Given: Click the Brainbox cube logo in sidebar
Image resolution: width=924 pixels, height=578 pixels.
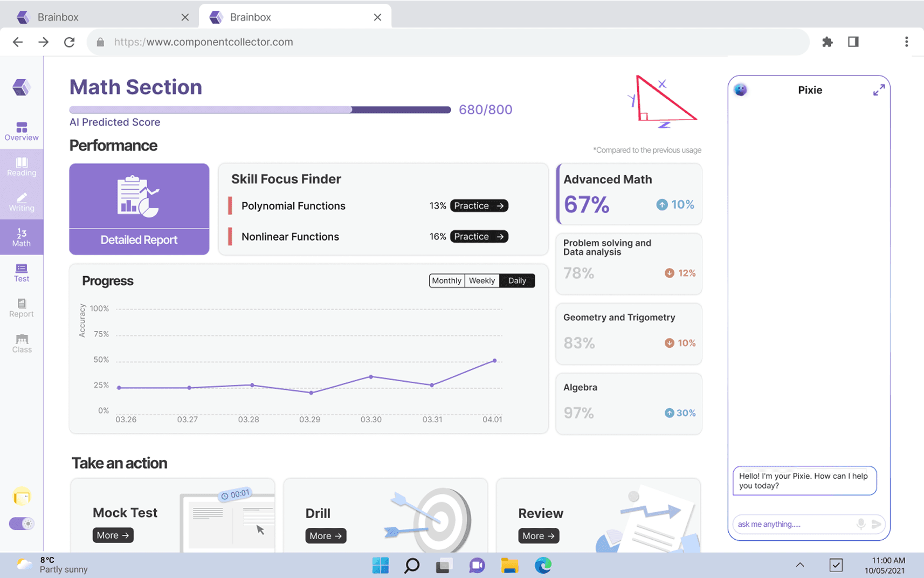Looking at the screenshot, I should click(x=22, y=87).
